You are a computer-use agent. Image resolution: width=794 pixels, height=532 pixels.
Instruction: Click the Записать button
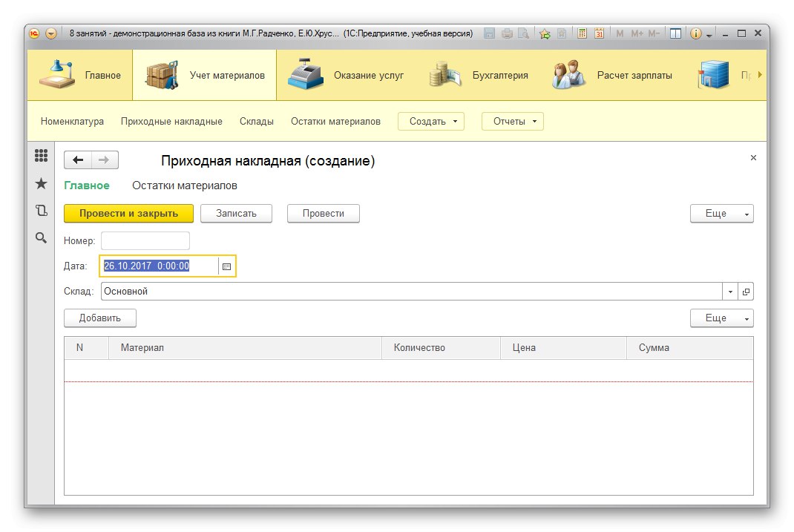pos(236,214)
